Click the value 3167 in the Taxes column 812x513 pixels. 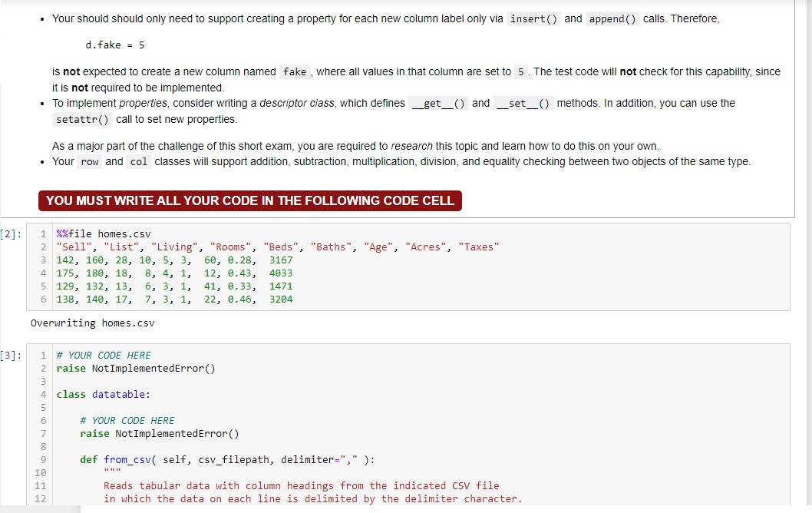(281, 260)
